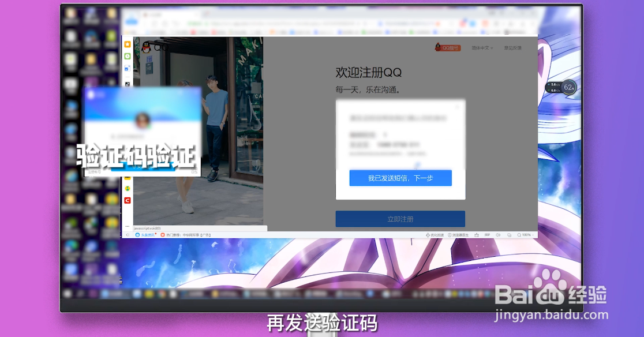Click the 62% system monitor floating widget
This screenshot has height=337, width=644.
point(561,87)
